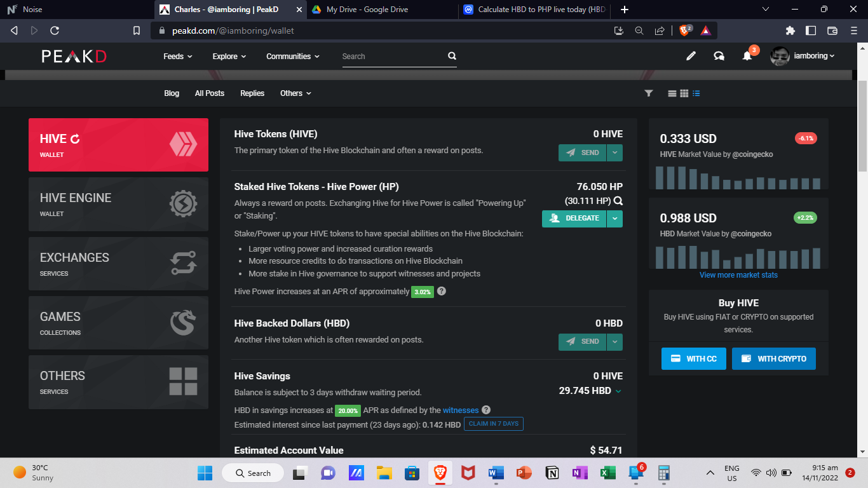Open the Games Collections section
Image resolution: width=868 pixels, height=488 pixels.
click(118, 323)
